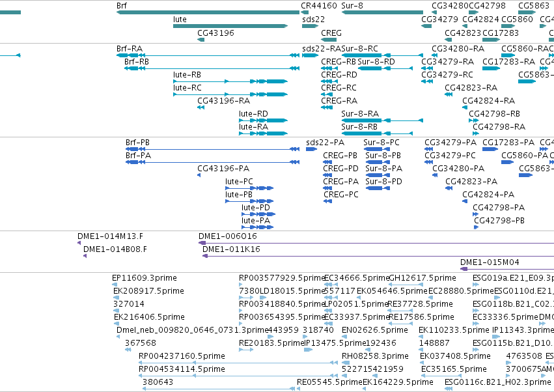The width and height of the screenshot is (554, 392).
Task: Click the DME1-015M04 clone label
Action: tap(490, 262)
